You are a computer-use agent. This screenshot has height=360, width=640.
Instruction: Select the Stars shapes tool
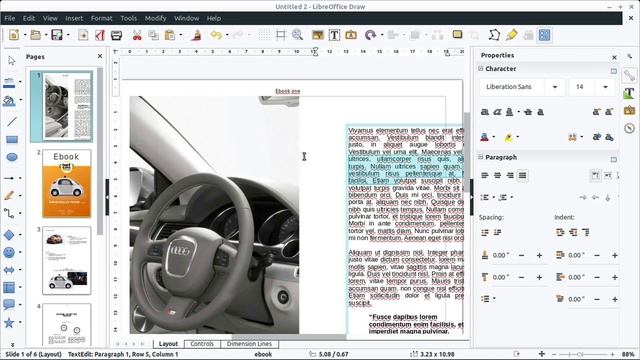point(9,322)
